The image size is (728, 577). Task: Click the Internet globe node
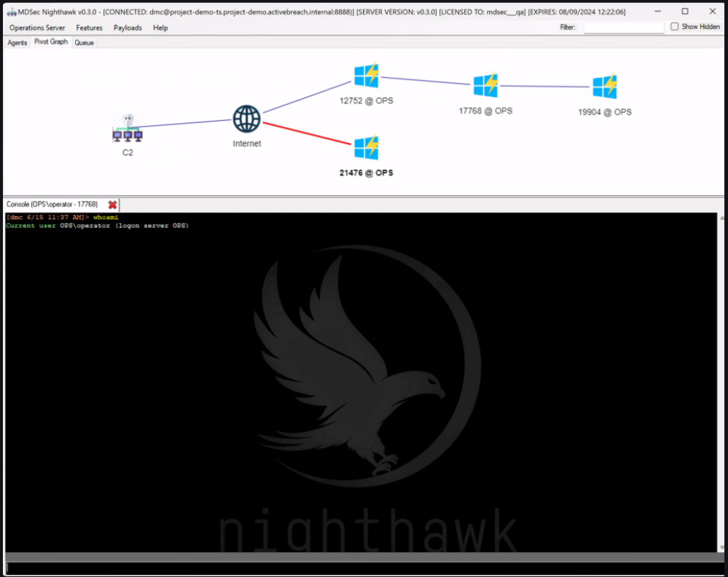coord(246,119)
